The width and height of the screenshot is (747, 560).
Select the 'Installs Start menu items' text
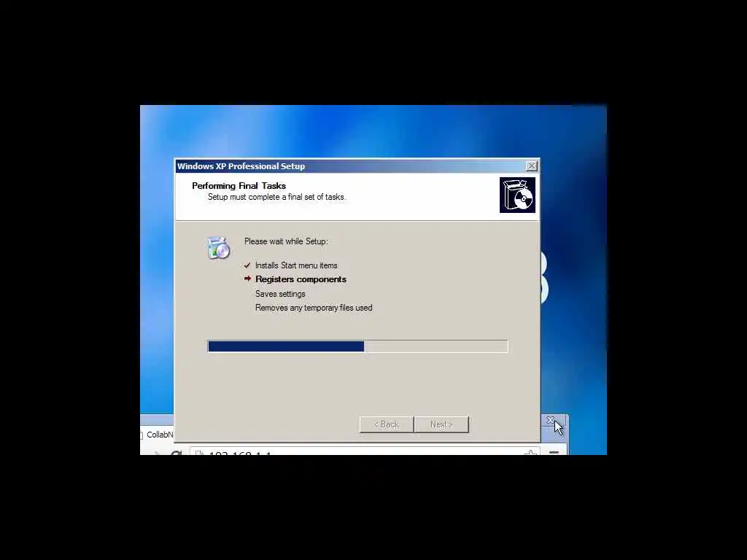click(x=296, y=265)
